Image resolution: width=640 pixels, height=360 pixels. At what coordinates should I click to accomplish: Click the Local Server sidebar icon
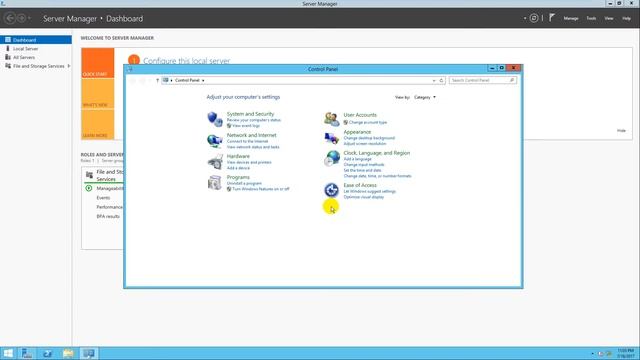(8, 48)
